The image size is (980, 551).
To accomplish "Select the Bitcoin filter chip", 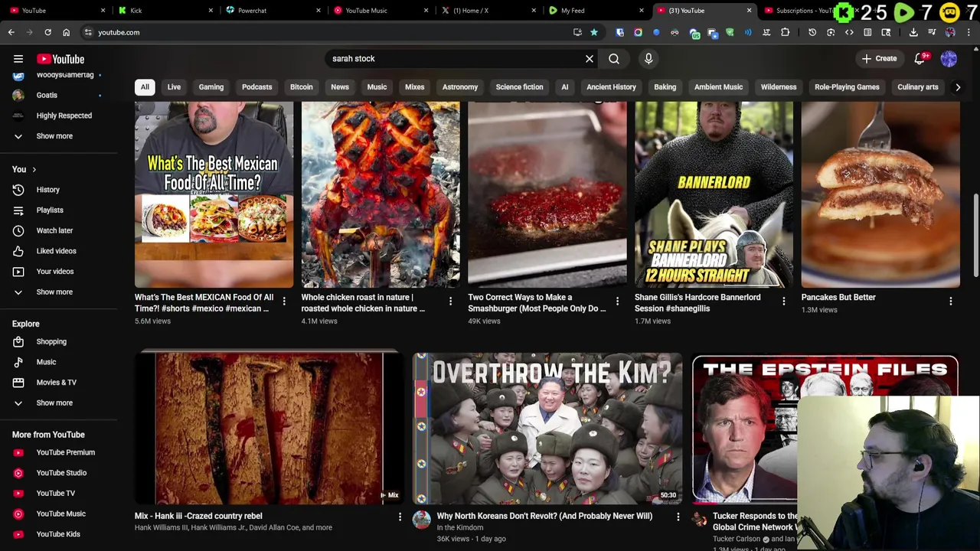I will pos(302,87).
